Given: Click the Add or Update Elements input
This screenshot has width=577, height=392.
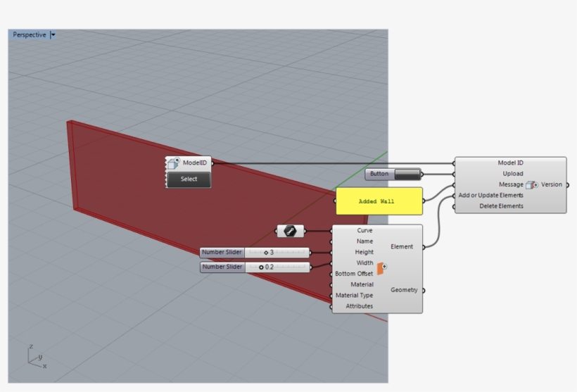Looking at the screenshot, I should [x=490, y=195].
